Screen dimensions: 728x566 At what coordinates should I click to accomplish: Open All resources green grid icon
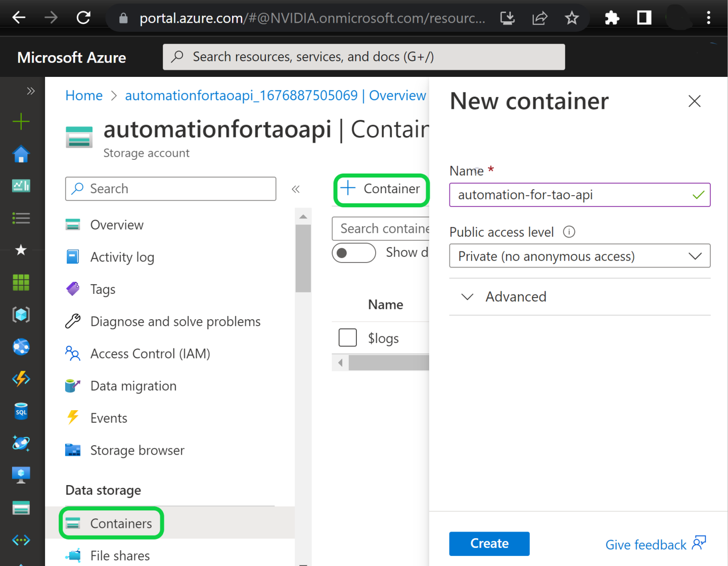coord(21,282)
